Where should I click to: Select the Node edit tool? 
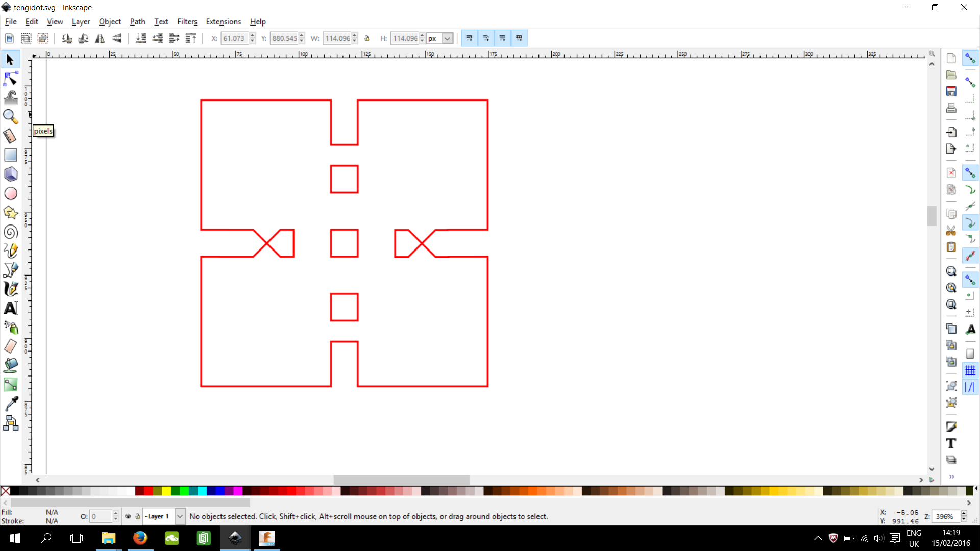(x=10, y=79)
